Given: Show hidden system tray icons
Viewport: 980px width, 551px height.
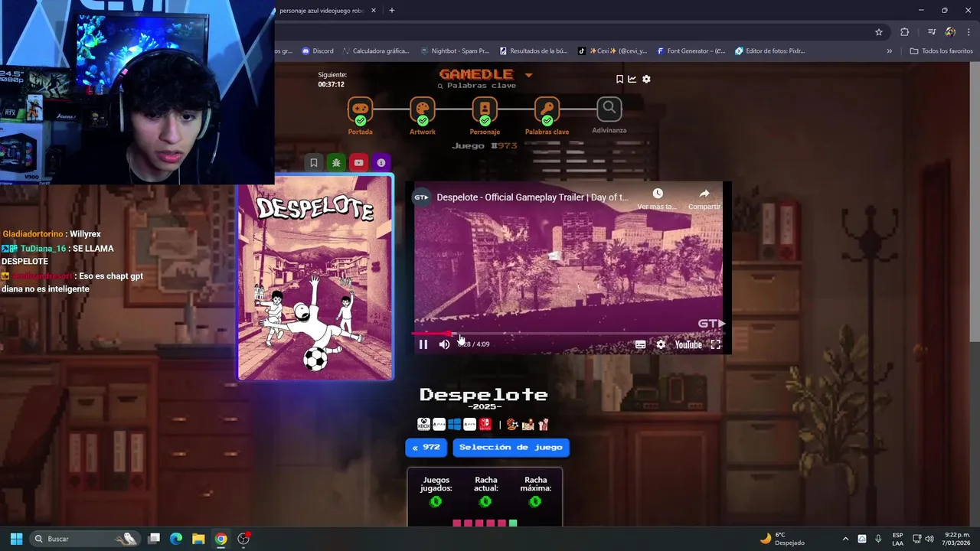Looking at the screenshot, I should (845, 539).
